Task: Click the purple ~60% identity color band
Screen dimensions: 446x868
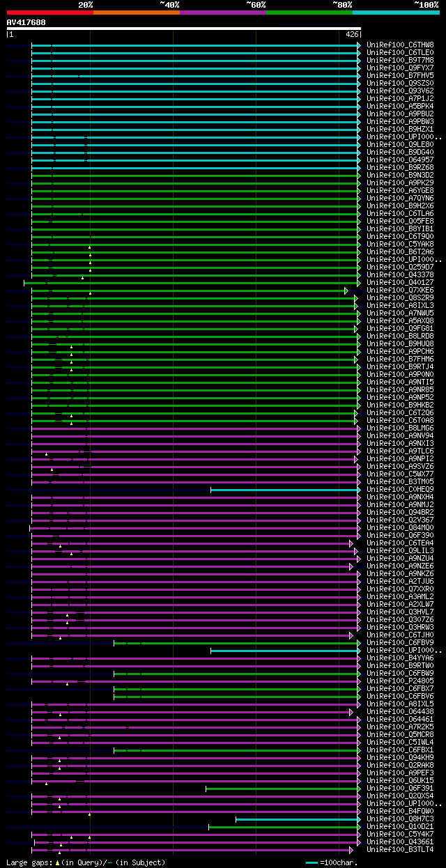Action: tap(222, 13)
